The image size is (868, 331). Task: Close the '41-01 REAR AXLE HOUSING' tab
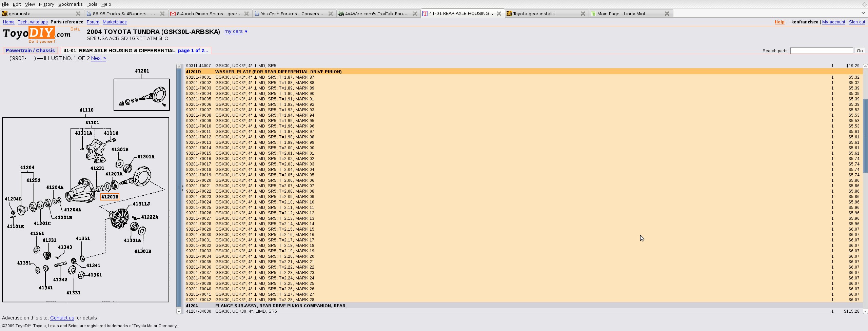(499, 14)
